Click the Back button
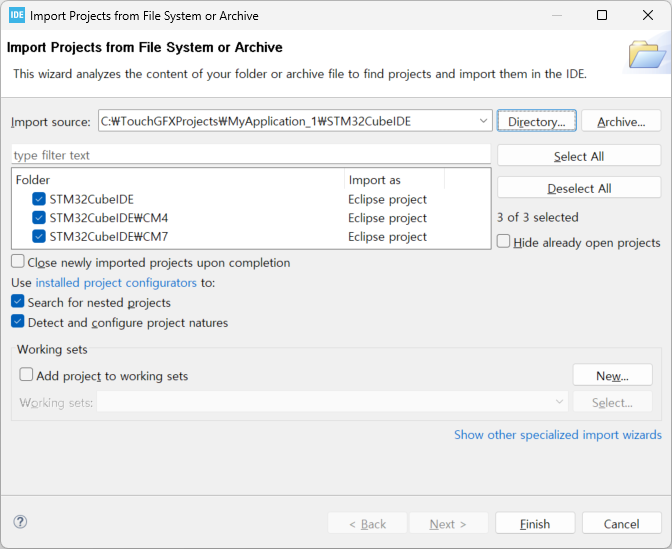 tap(367, 523)
